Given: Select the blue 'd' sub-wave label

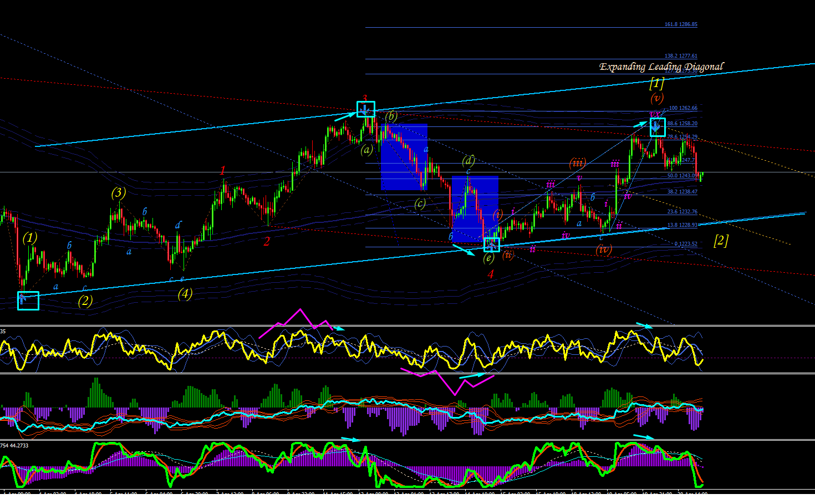Looking at the screenshot, I should point(178,225).
